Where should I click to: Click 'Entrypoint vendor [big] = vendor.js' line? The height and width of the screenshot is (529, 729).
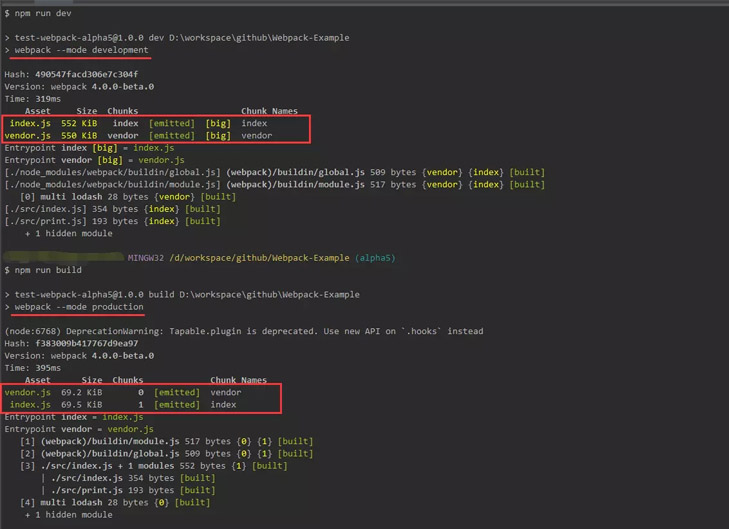(x=94, y=160)
